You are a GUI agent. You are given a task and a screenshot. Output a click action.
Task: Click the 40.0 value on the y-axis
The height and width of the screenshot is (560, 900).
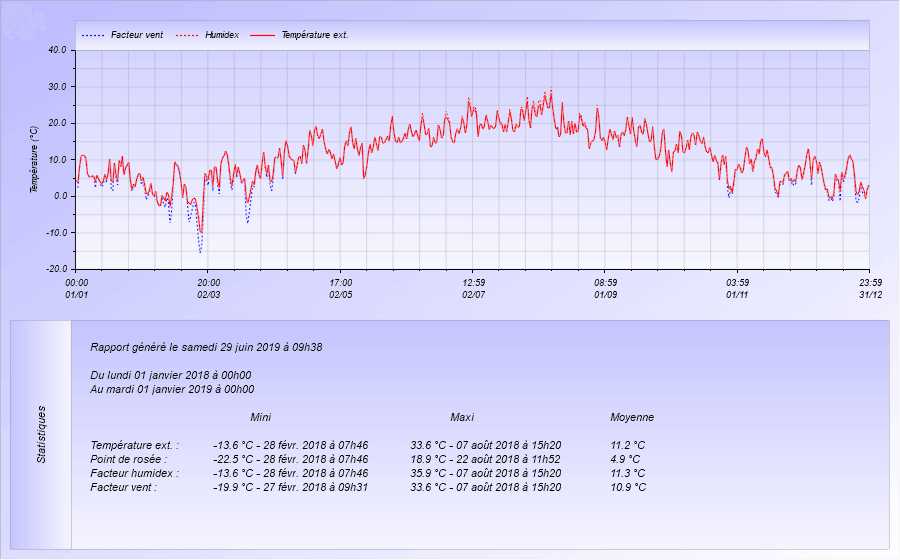[57, 49]
